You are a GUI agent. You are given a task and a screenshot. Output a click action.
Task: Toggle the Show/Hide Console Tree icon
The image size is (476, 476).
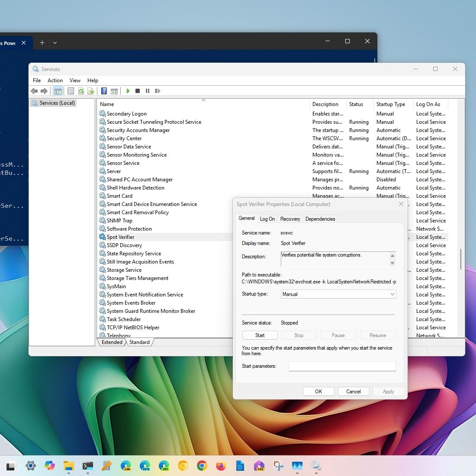point(58,91)
